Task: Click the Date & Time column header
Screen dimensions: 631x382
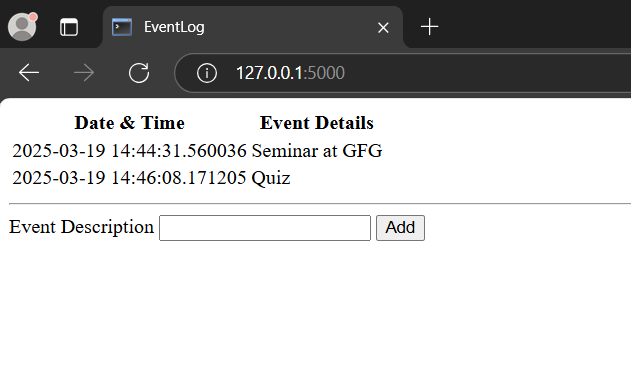Action: pyautogui.click(x=130, y=123)
